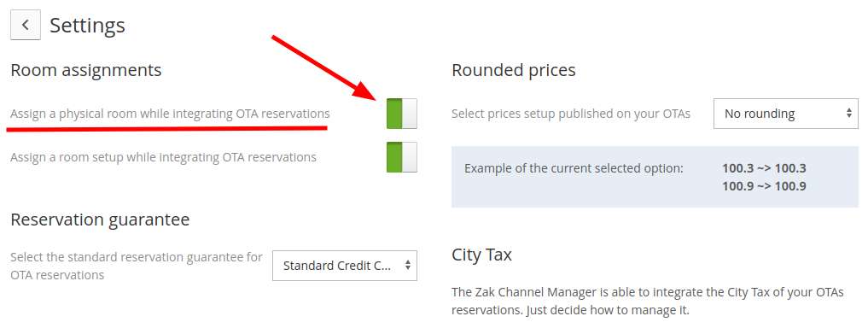Click the Zak Channel Manager City Tax description
The width and height of the screenshot is (868, 328).
coord(648,301)
